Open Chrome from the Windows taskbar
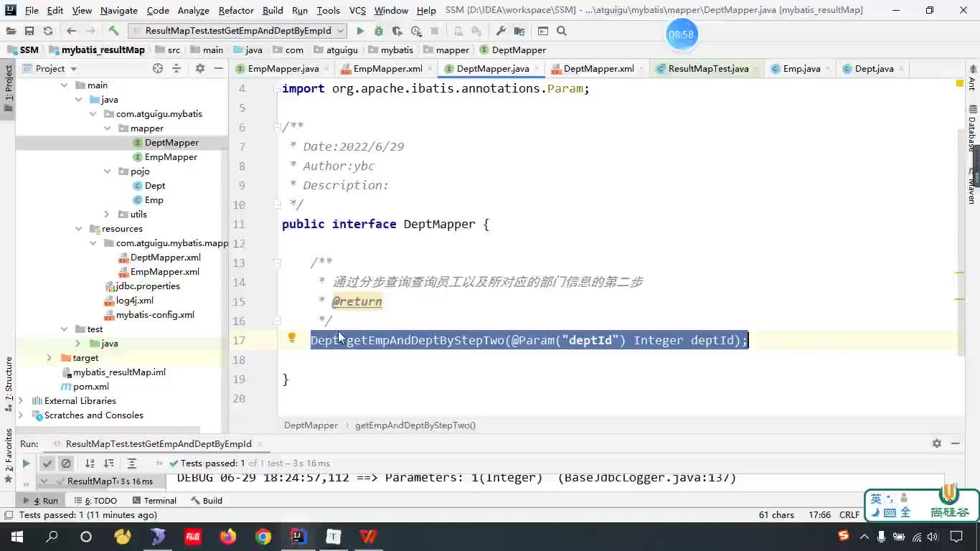 tap(263, 536)
